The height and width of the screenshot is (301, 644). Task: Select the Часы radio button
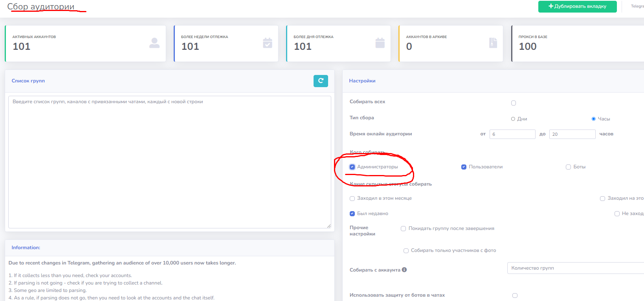(594, 119)
